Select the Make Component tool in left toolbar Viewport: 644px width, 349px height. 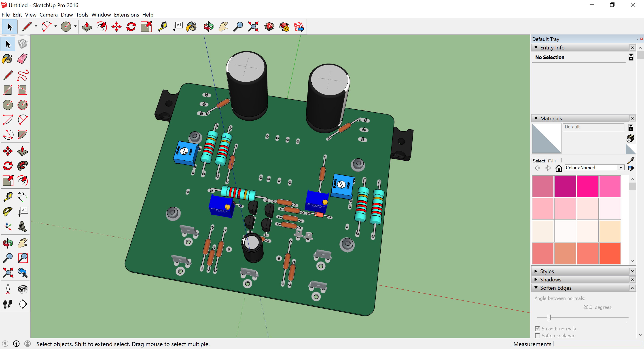(23, 44)
